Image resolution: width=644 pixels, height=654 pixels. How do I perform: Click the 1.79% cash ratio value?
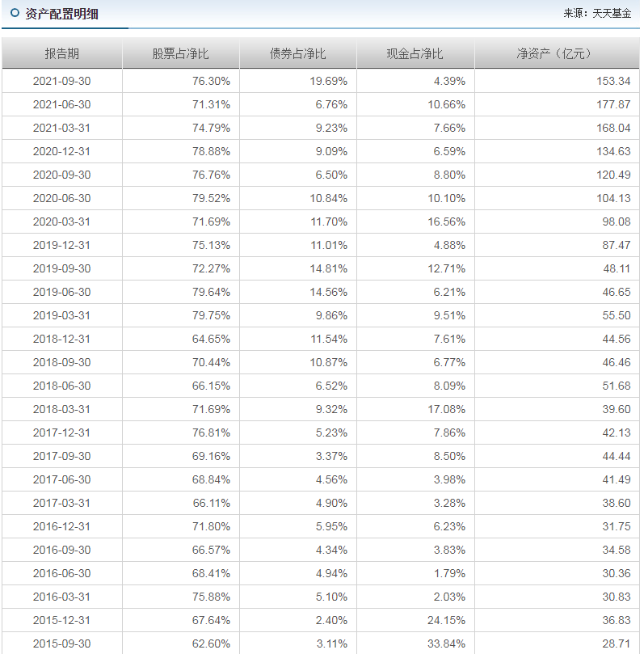pos(449,573)
